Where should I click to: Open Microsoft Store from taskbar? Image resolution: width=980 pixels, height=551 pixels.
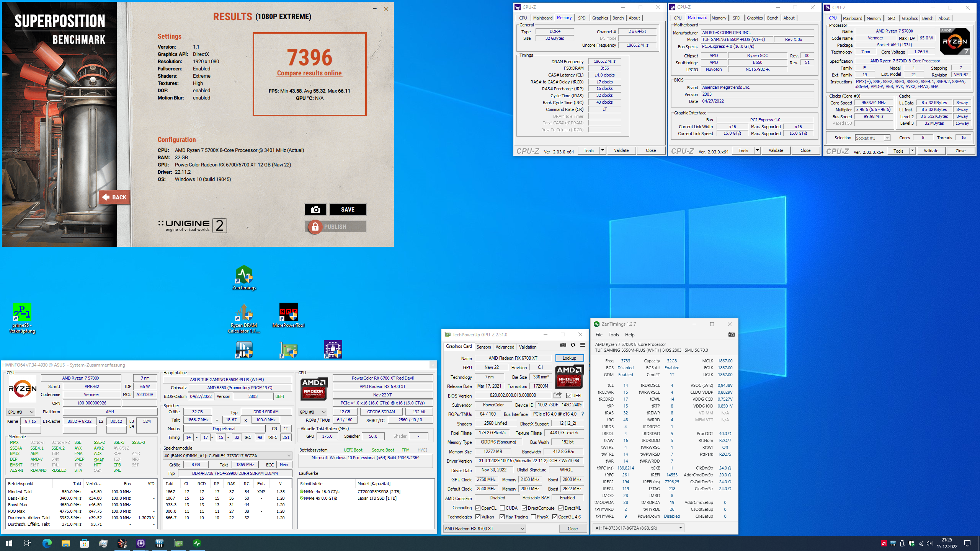[84, 543]
